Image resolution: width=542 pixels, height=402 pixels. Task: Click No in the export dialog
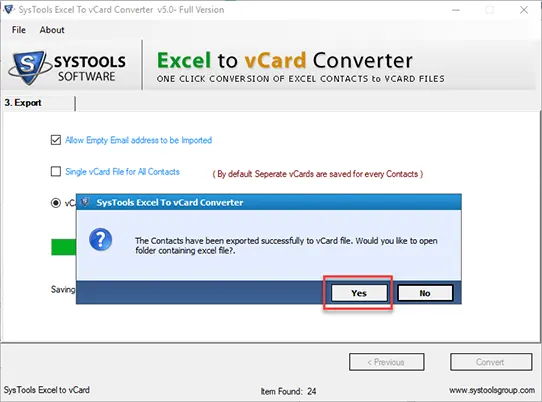[x=425, y=293]
